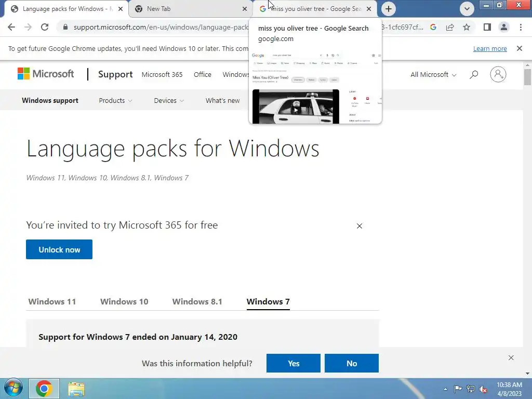Open the Windows support link
The height and width of the screenshot is (399, 532).
(x=50, y=100)
